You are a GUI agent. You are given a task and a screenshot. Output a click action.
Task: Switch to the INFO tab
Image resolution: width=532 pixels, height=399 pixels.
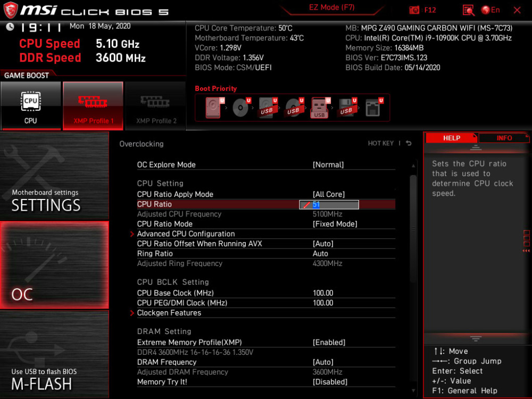[x=504, y=138]
